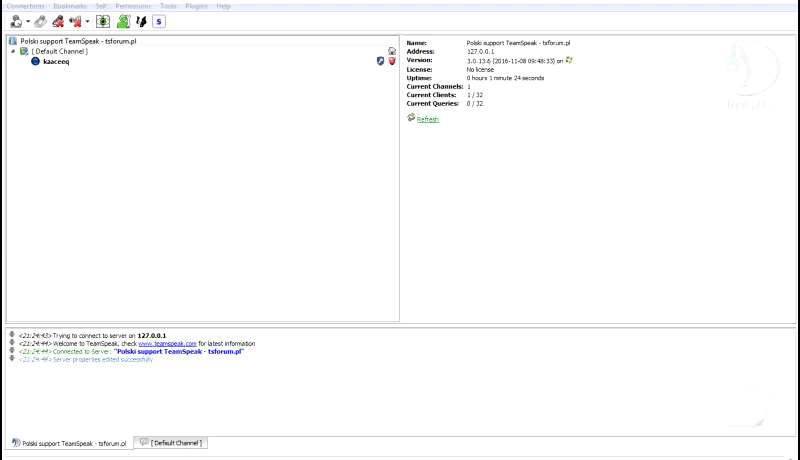This screenshot has height=460, width=800.
Task: Toggle subscribe to all channels eye icon
Action: point(103,21)
